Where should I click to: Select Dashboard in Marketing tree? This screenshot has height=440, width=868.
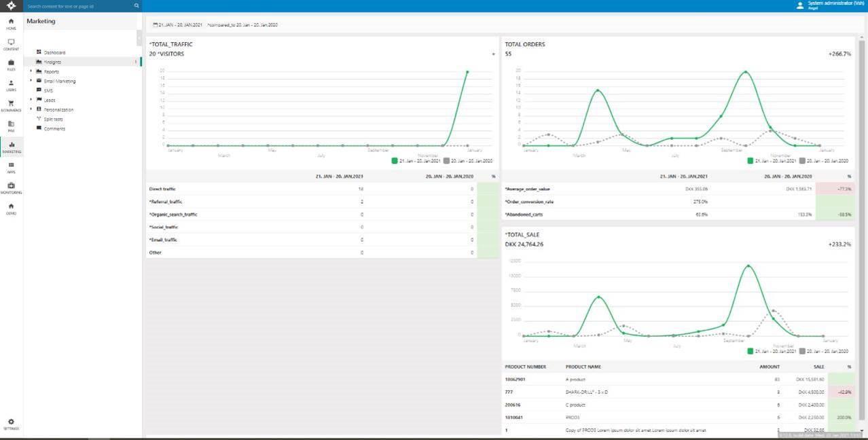pyautogui.click(x=54, y=52)
